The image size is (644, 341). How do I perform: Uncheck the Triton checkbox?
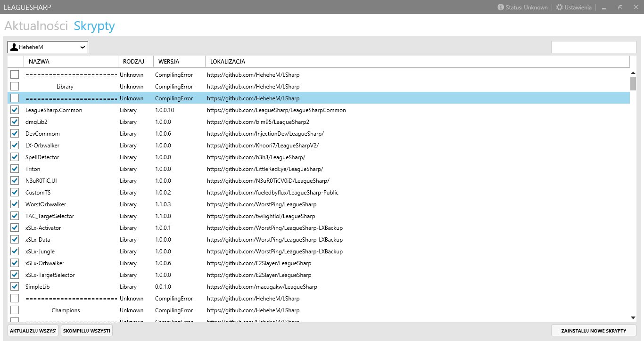click(15, 169)
